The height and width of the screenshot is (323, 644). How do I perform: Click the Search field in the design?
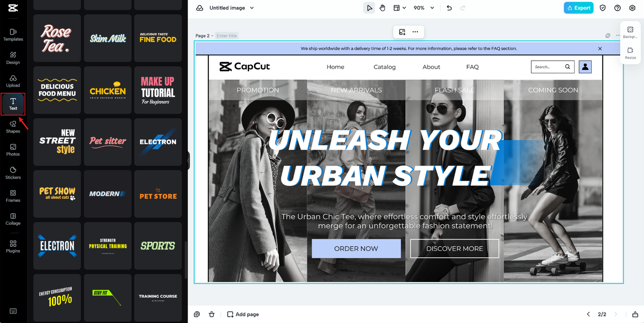(552, 67)
